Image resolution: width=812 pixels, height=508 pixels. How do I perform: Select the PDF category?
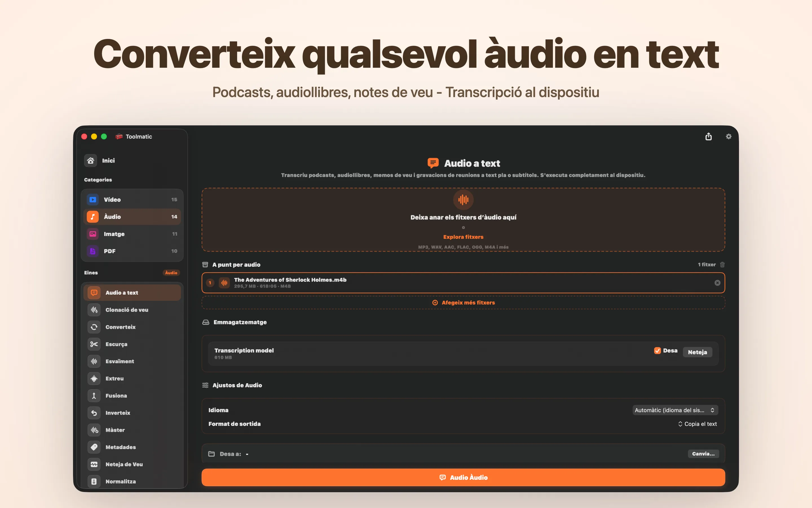(x=132, y=251)
